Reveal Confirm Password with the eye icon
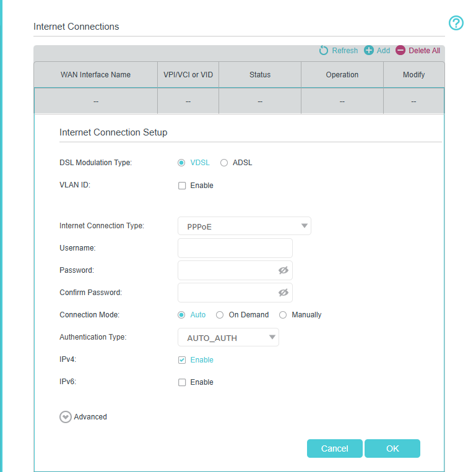 point(283,293)
